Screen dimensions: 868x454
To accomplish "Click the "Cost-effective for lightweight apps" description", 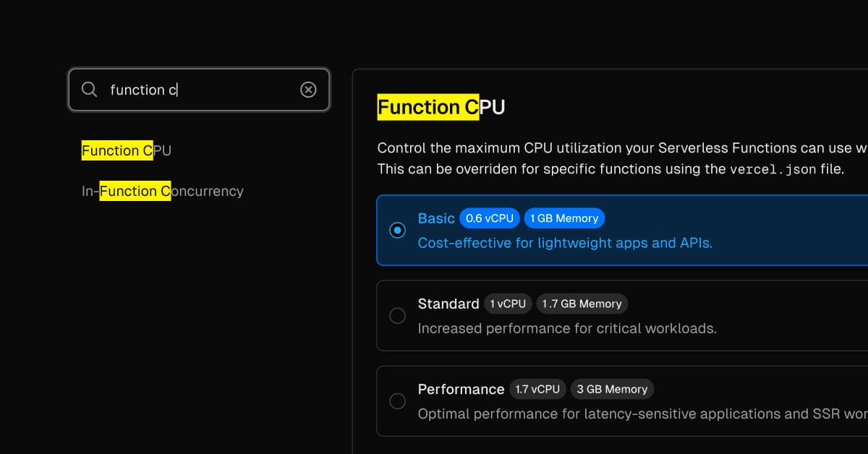I will pyautogui.click(x=565, y=243).
